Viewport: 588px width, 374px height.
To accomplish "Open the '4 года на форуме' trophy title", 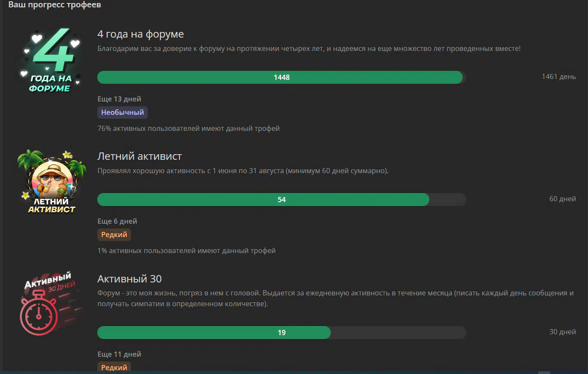I will (x=141, y=34).
